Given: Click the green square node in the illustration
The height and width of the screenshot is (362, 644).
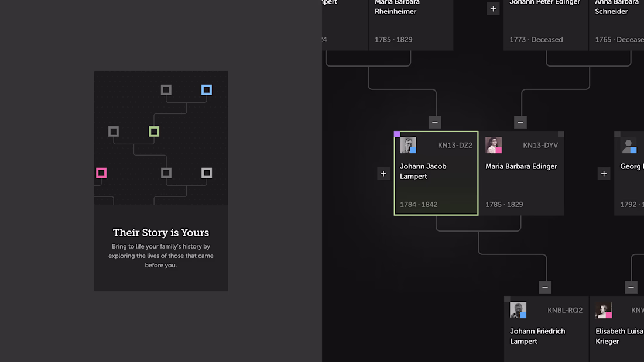Looking at the screenshot, I should point(154,132).
